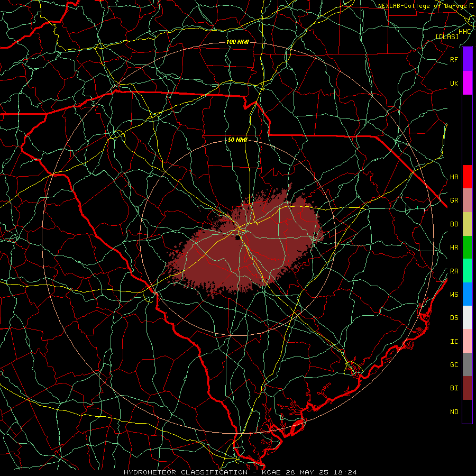Screen dimensions: 476x476
Task: Click the HA red legend swatch
Action: [x=467, y=177]
